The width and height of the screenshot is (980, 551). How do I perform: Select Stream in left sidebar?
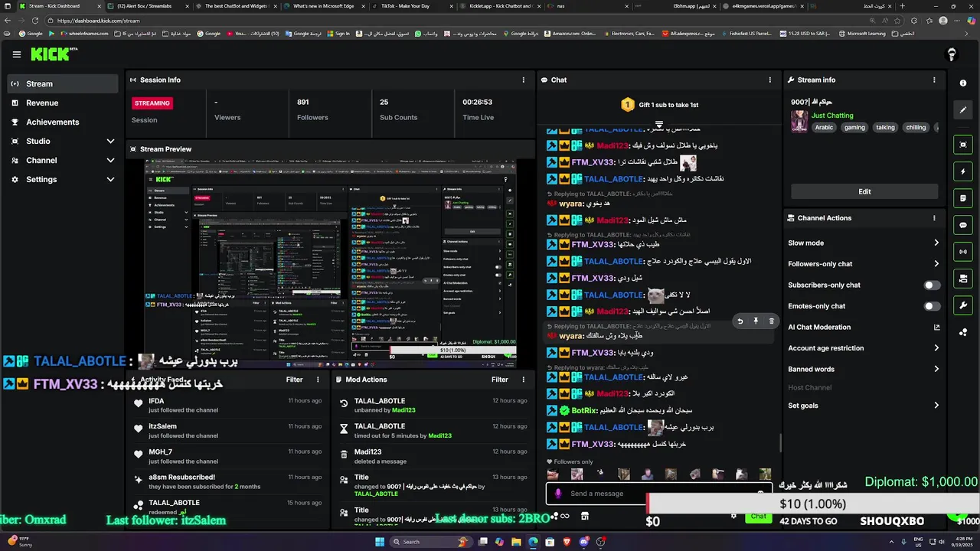63,83
